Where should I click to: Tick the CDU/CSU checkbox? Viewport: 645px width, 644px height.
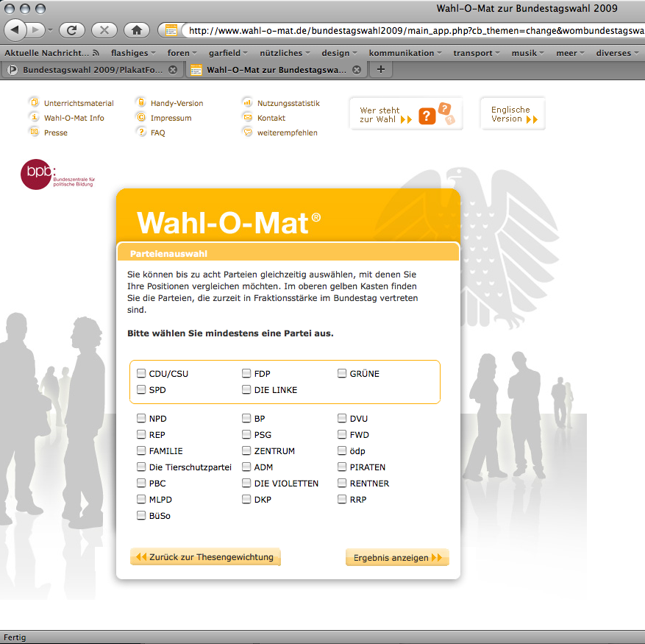[x=141, y=373]
